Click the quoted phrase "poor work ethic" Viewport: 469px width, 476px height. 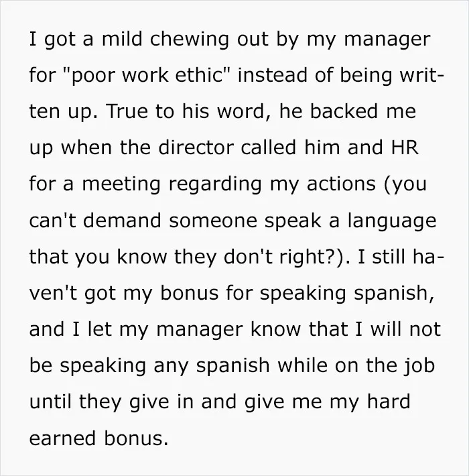pyautogui.click(x=147, y=75)
